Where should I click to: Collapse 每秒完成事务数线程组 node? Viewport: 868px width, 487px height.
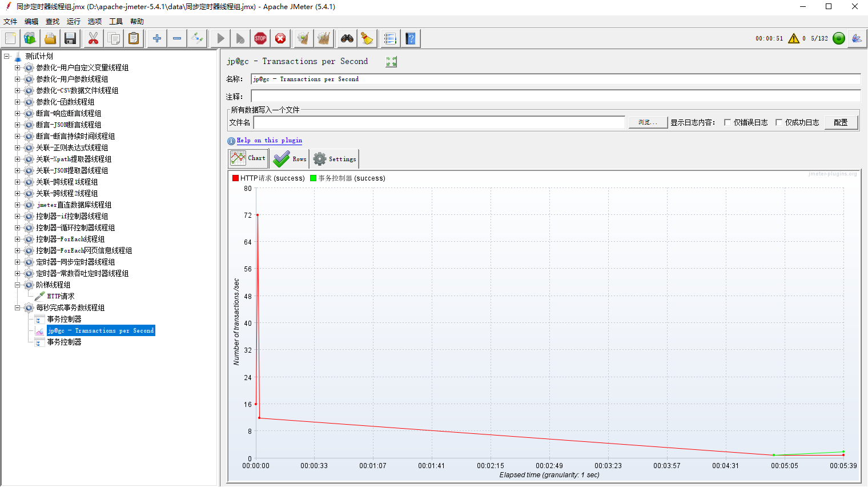tap(18, 308)
